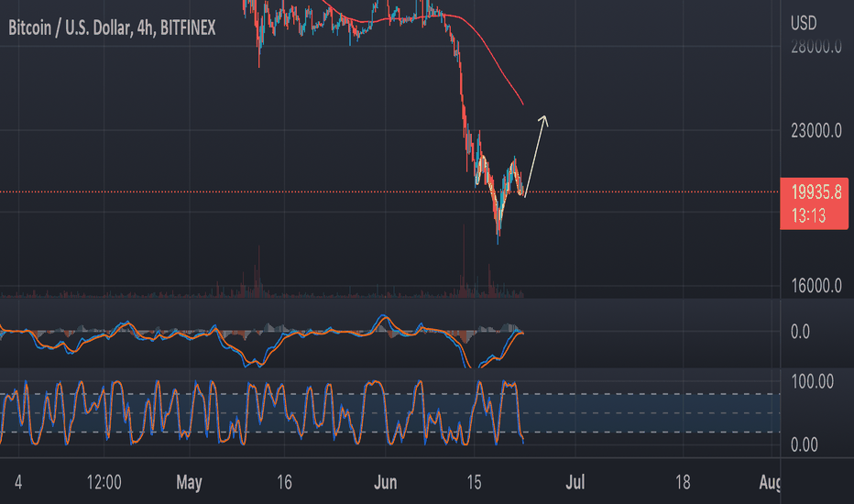This screenshot has height=504, width=854.
Task: Click the 16000.0 price axis label
Action: click(x=816, y=286)
